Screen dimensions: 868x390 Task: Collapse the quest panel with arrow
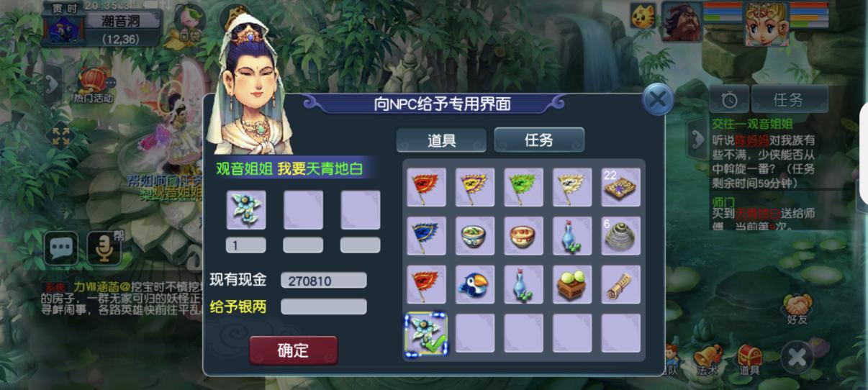coord(697,139)
